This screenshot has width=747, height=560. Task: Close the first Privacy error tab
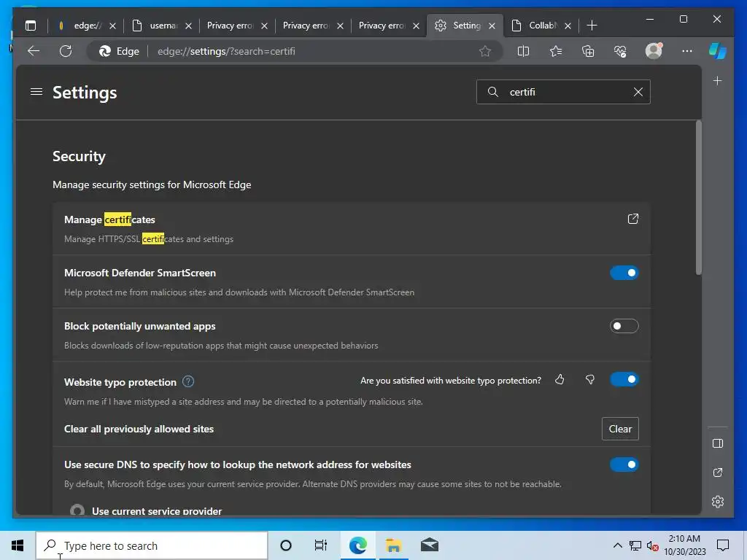tap(264, 26)
